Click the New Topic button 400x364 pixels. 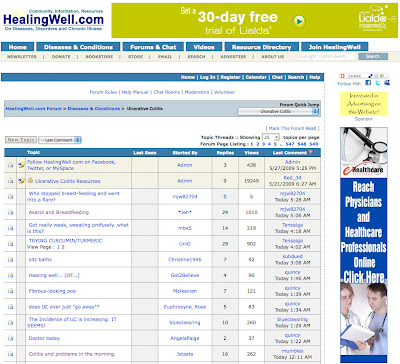21,140
